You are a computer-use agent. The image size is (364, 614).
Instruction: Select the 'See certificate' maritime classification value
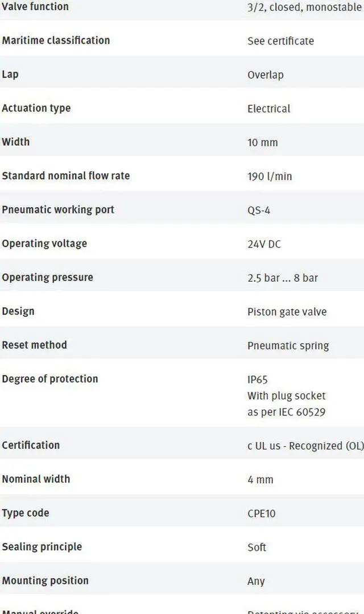[x=280, y=41]
